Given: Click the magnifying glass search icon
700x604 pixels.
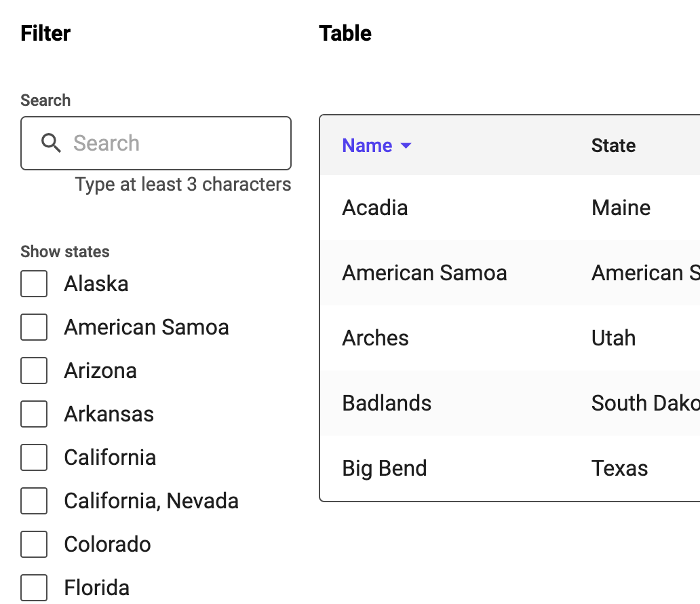Looking at the screenshot, I should click(51, 143).
